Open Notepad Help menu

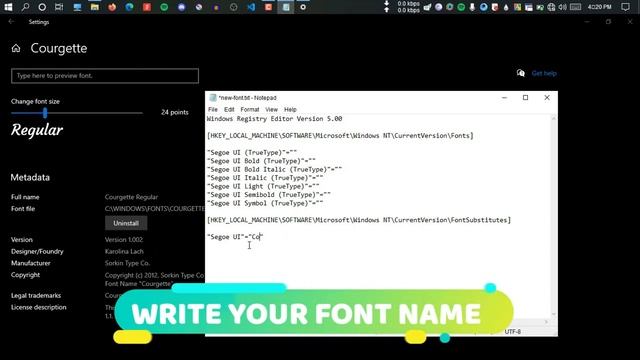(x=290, y=109)
